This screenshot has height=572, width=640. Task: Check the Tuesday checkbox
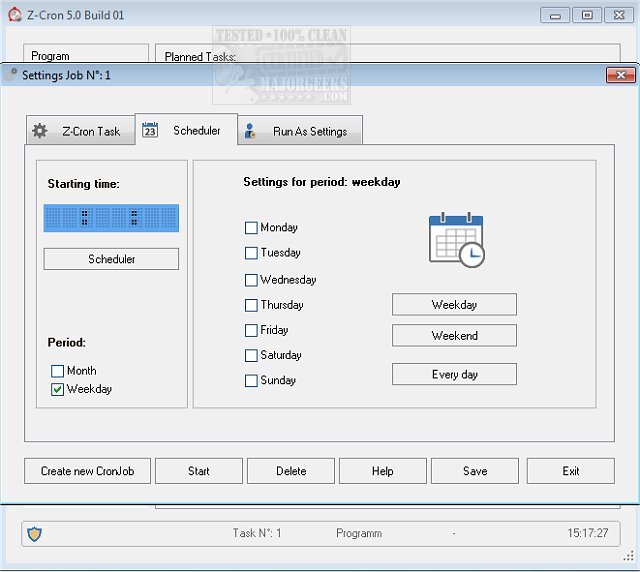251,253
